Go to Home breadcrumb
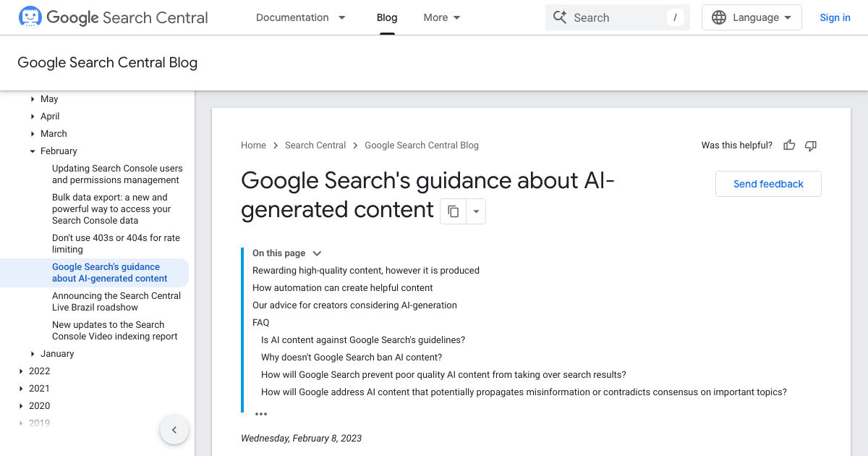 pos(253,145)
